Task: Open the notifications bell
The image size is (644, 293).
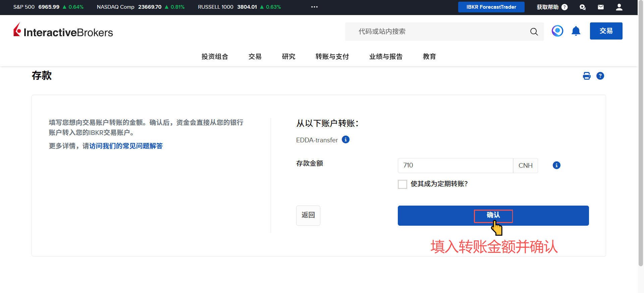Action: [576, 31]
